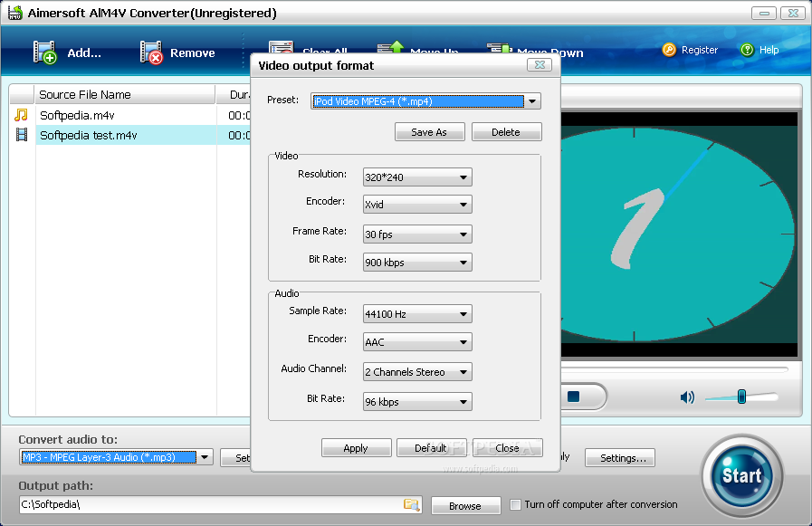Click the Aimersoft app icon in title bar

point(15,13)
